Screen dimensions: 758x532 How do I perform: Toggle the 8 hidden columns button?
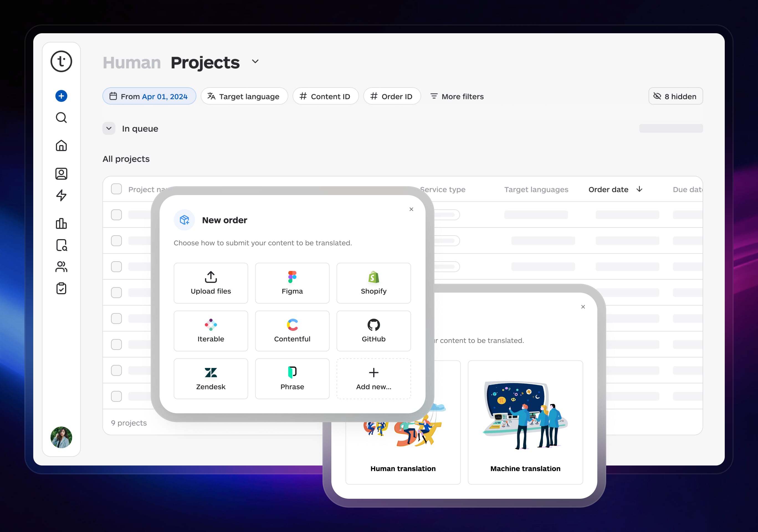click(x=675, y=96)
